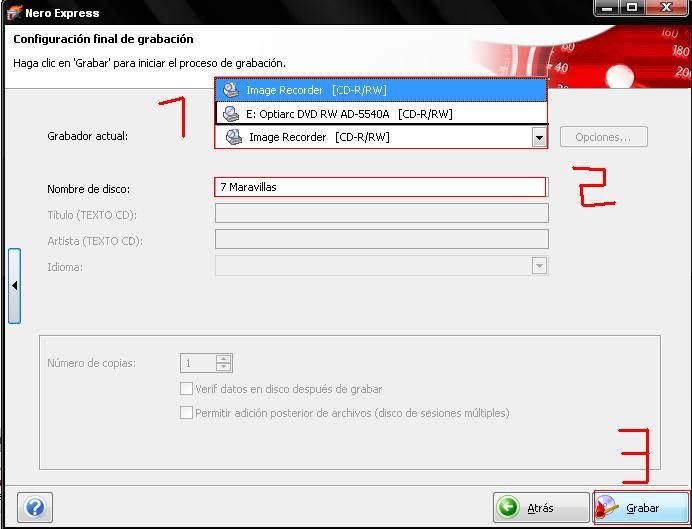Click the Nombre de disco text field

tap(380, 187)
